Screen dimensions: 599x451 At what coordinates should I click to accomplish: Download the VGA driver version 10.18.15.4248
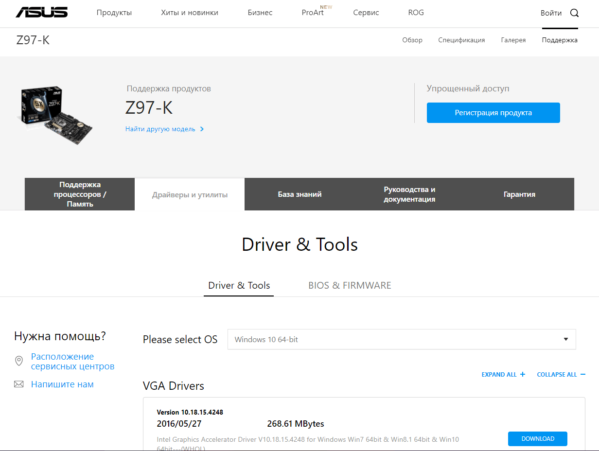point(537,439)
